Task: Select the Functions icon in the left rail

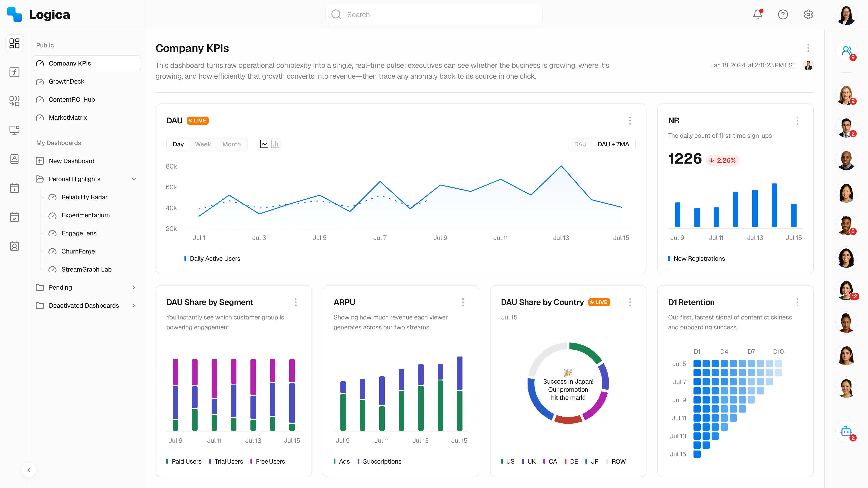Action: tap(14, 72)
